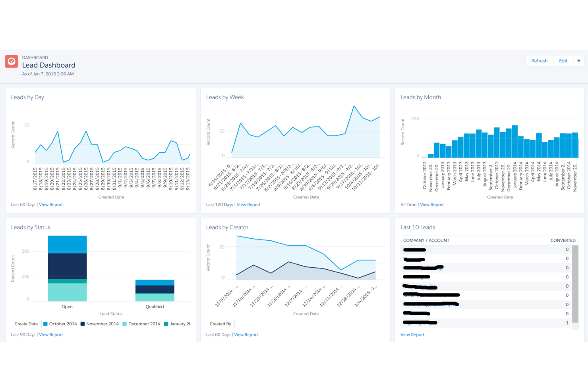
Task: Open View Report under Leads by Week
Action: (x=249, y=205)
